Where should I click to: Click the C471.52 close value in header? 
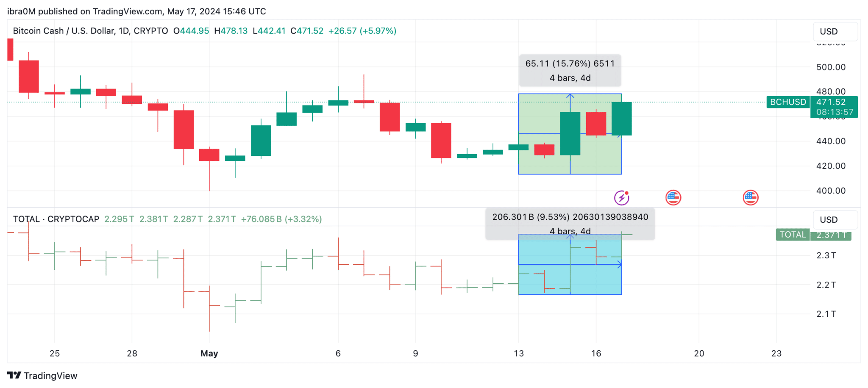[x=307, y=31]
